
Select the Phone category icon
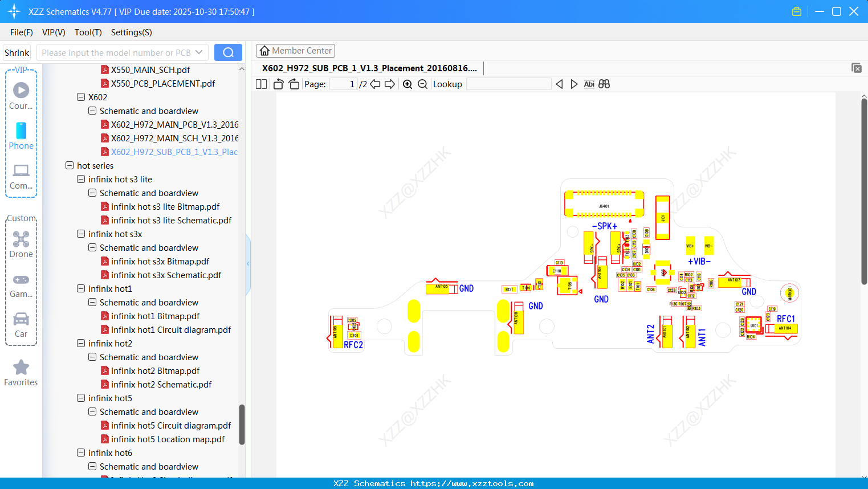pyautogui.click(x=21, y=136)
